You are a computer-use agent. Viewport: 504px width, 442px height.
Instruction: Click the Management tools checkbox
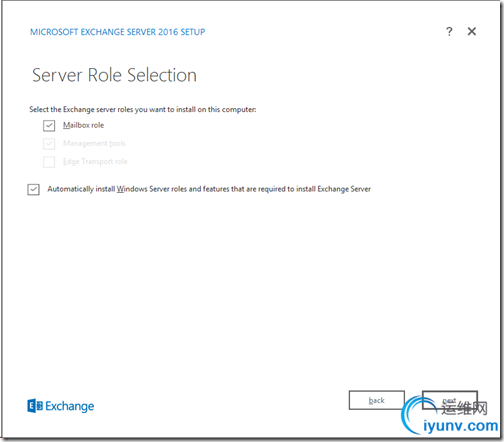tap(49, 144)
